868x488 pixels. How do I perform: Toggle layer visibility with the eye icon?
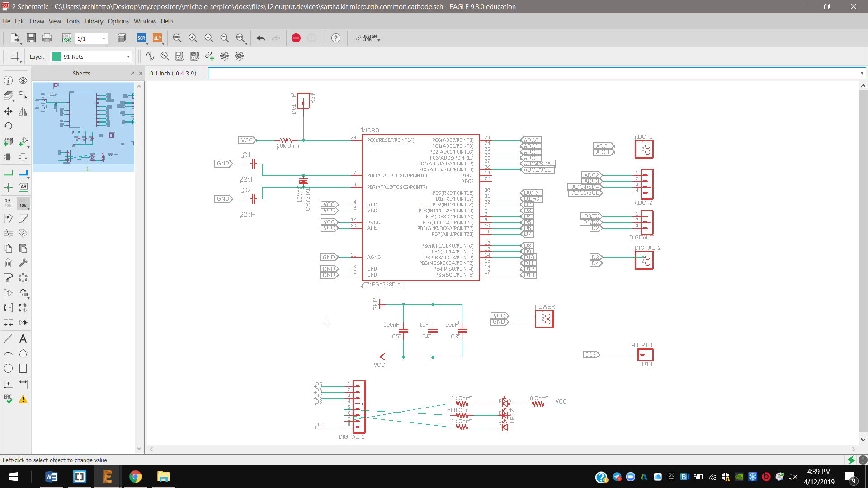(23, 80)
